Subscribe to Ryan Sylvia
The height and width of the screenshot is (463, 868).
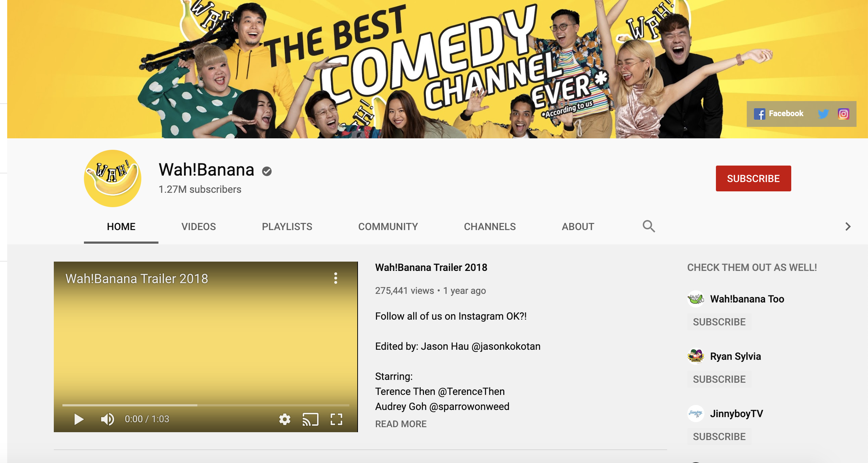click(x=719, y=379)
